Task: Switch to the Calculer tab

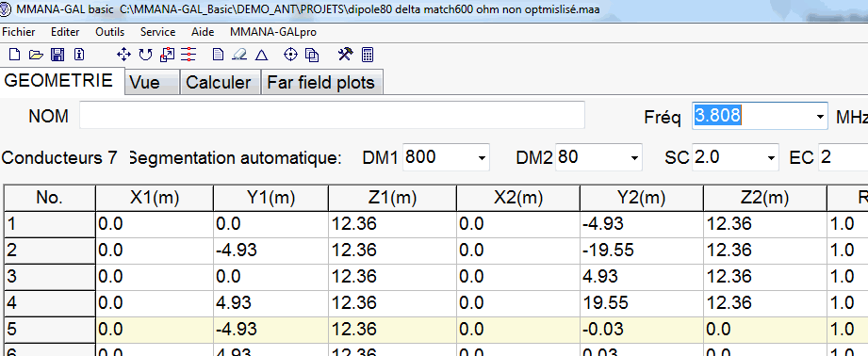Action: [221, 82]
